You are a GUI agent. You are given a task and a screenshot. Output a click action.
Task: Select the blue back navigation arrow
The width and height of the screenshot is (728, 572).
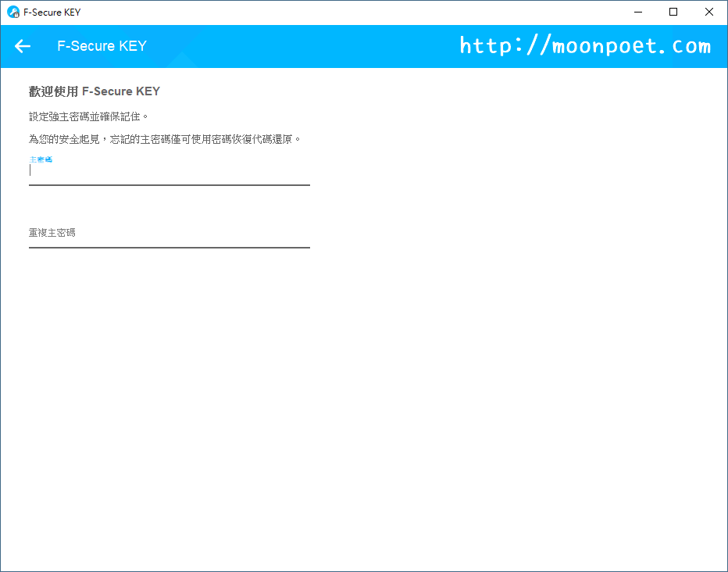click(x=22, y=46)
